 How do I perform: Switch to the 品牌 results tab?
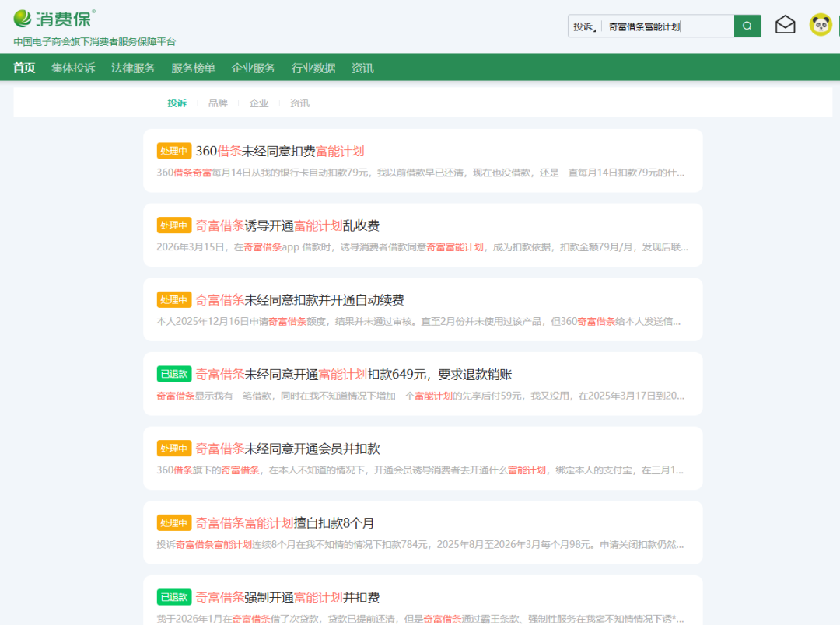click(218, 103)
